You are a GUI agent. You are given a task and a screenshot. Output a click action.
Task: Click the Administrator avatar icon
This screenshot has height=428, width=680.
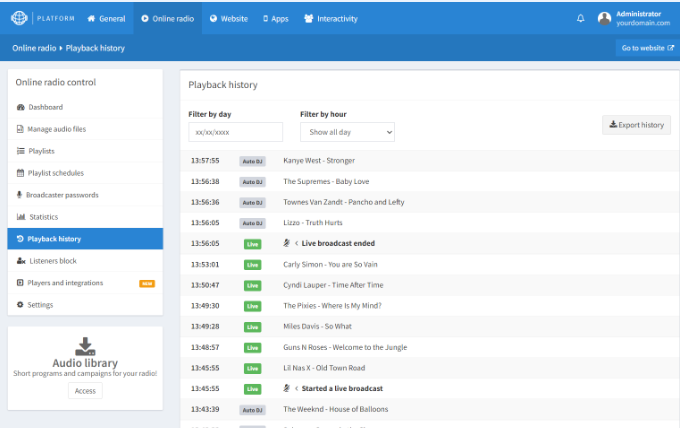pyautogui.click(x=604, y=18)
